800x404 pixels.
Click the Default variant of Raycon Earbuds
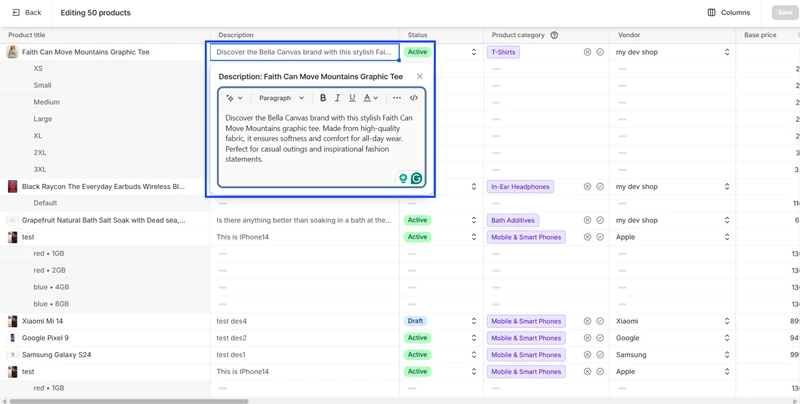tap(105, 203)
